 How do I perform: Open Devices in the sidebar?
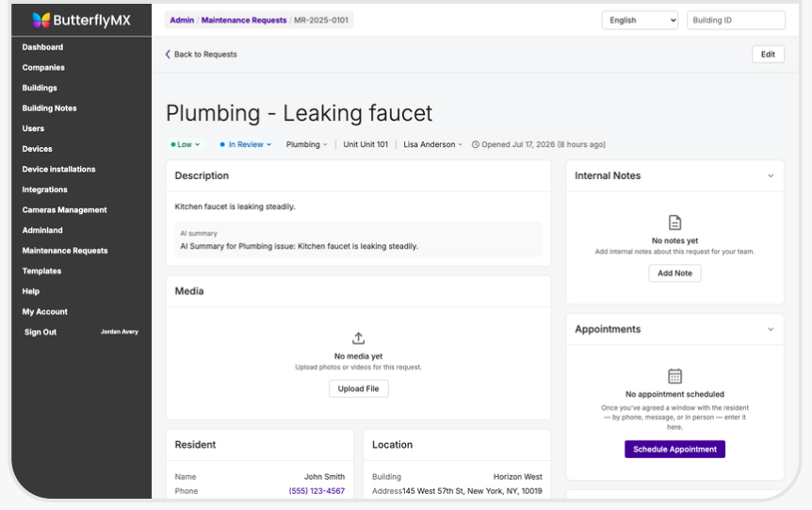(x=38, y=149)
